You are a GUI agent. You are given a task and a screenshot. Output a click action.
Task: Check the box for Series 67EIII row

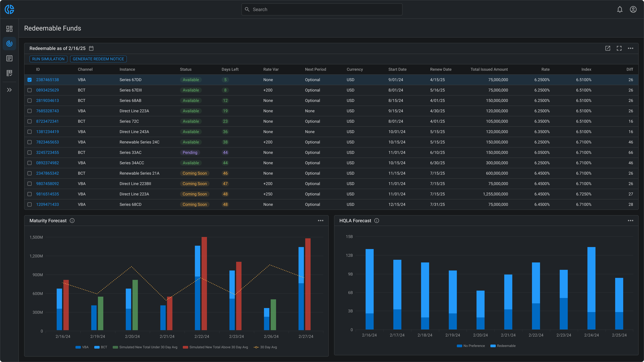click(30, 90)
